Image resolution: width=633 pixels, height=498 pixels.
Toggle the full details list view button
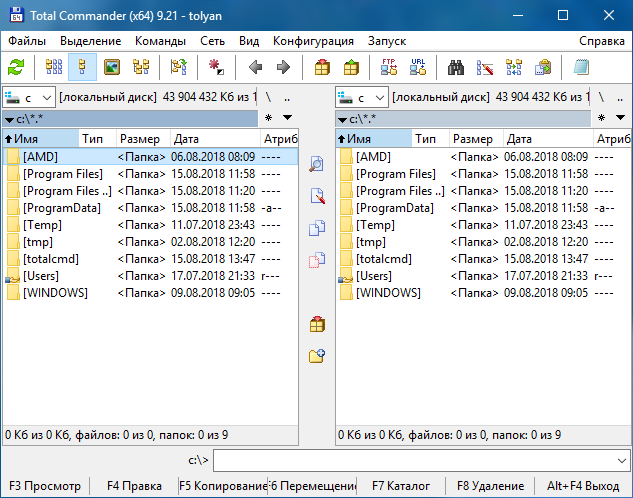83,68
